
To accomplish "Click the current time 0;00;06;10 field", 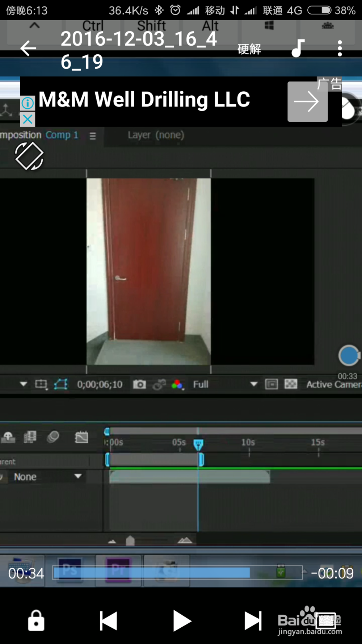I will pyautogui.click(x=100, y=384).
